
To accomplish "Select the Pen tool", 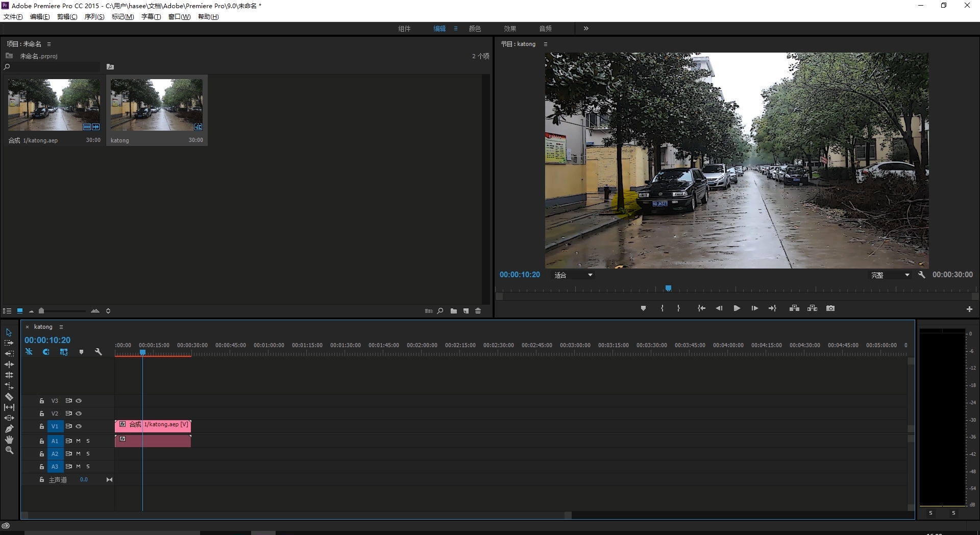I will tap(9, 429).
